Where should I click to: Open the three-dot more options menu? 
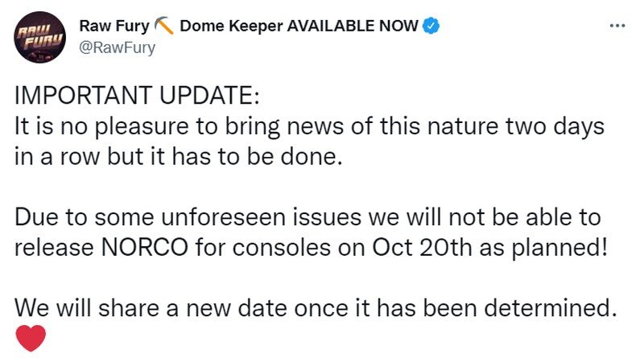tap(617, 25)
